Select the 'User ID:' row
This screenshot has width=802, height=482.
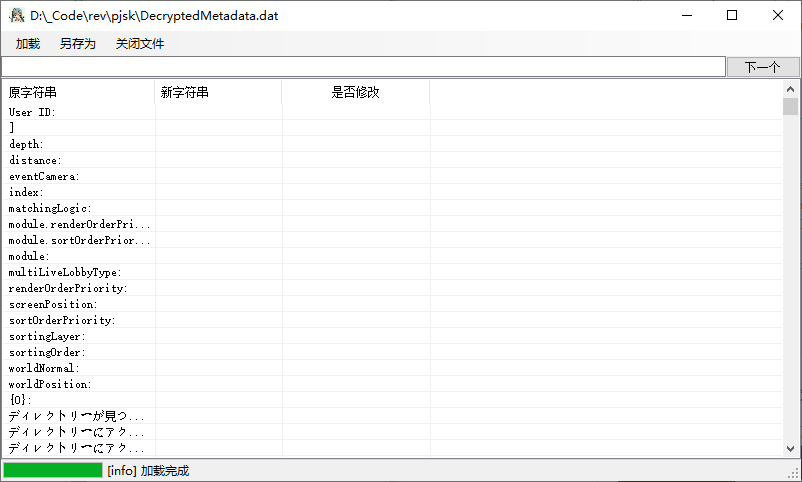(33, 112)
